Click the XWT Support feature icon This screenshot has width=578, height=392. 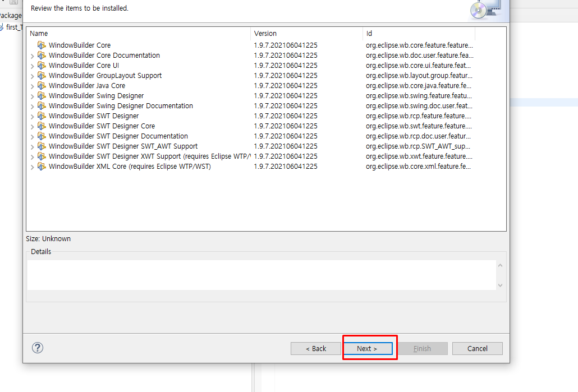(x=42, y=156)
